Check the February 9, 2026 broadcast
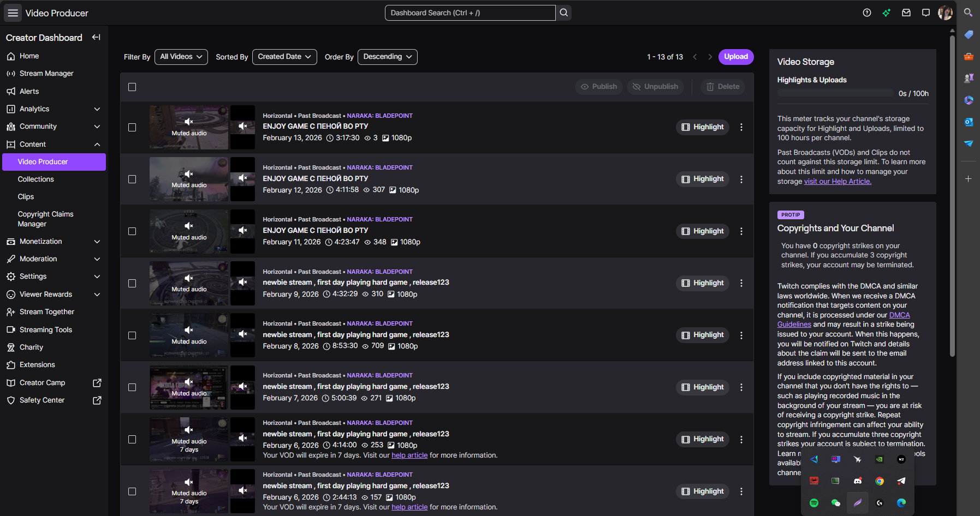 132,284
